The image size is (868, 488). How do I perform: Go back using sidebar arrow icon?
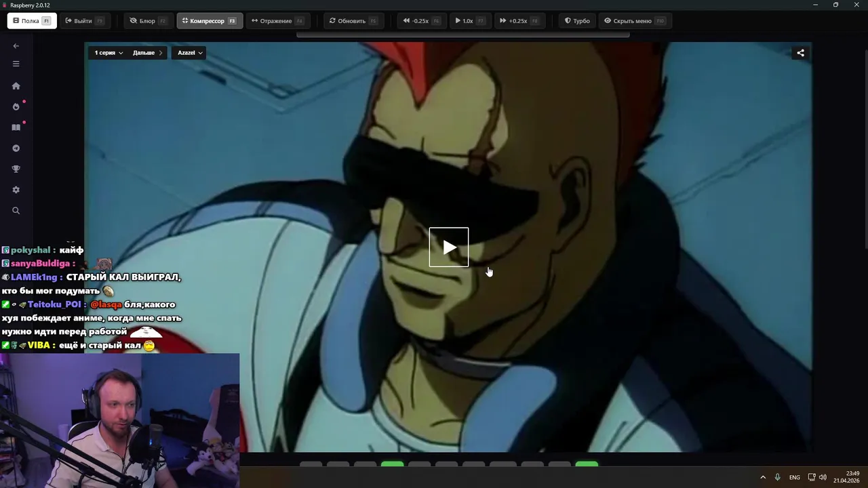16,46
